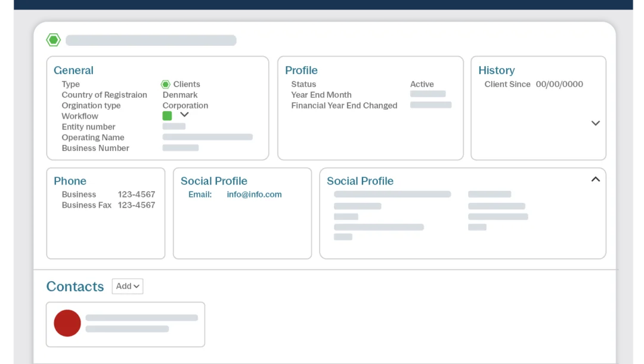Click the green Workflow status square
Screen dimensions: 644x364
point(167,116)
